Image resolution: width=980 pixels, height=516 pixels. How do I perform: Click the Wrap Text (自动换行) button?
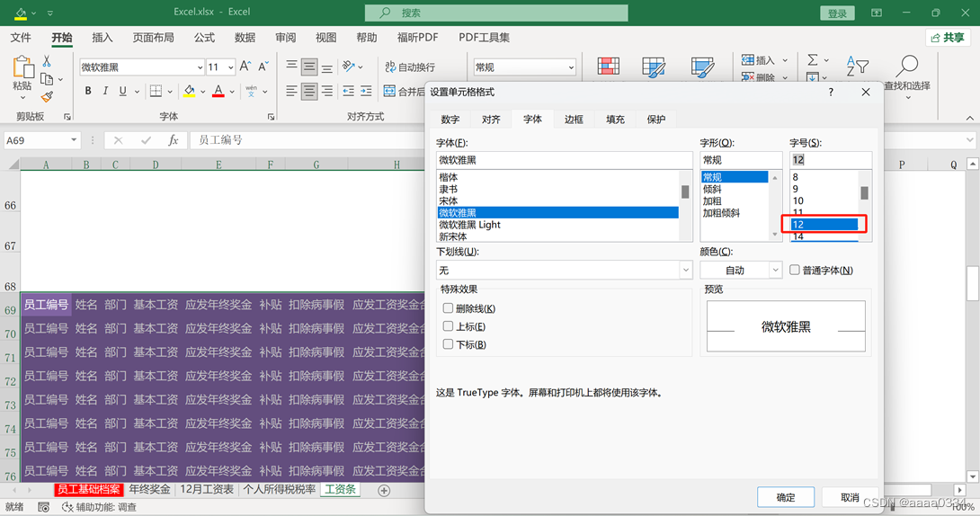tap(410, 67)
